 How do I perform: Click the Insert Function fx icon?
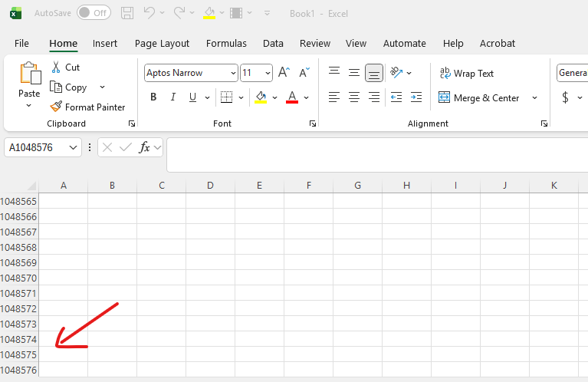(144, 147)
